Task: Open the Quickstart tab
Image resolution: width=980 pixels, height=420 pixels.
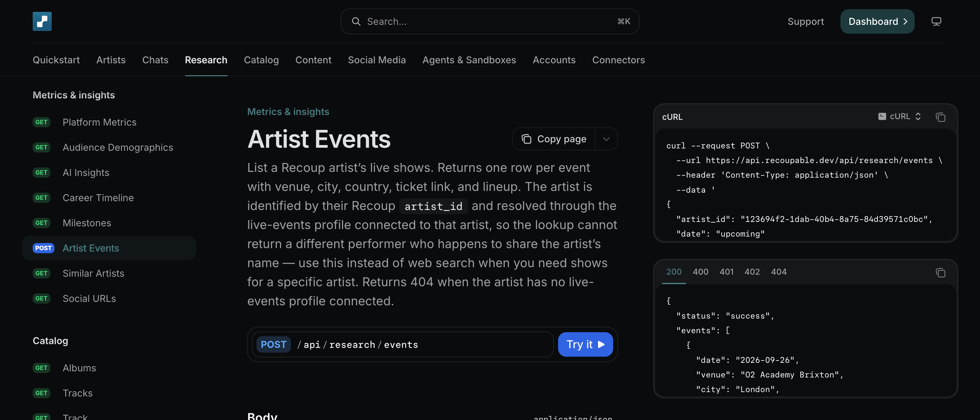Action: click(56, 60)
